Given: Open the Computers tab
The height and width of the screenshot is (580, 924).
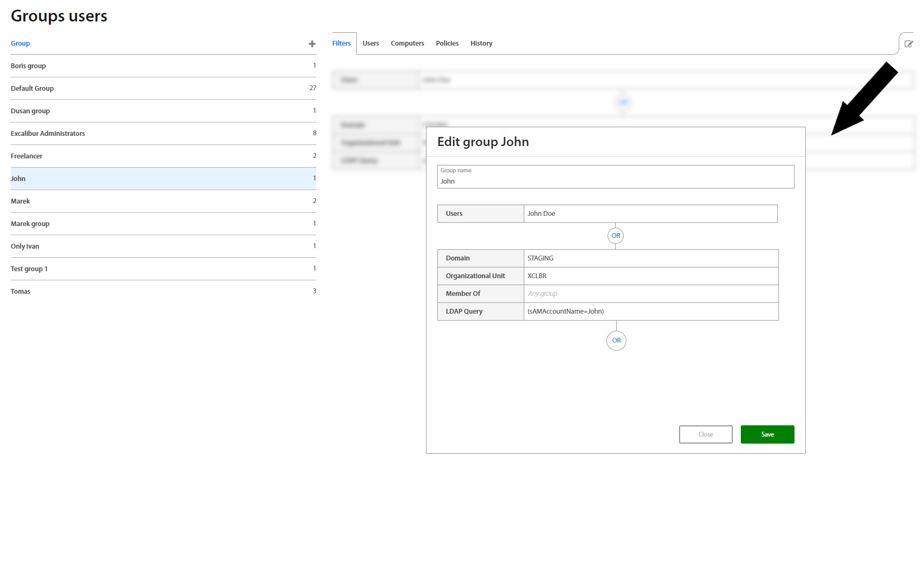Looking at the screenshot, I should [x=407, y=44].
